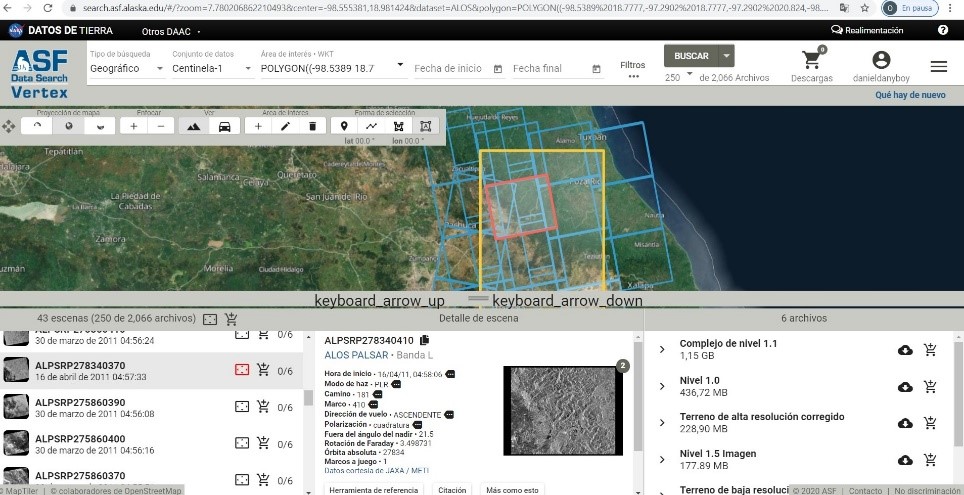
Task: Open the Qué hay de nuevo link
Action: pyautogui.click(x=909, y=96)
